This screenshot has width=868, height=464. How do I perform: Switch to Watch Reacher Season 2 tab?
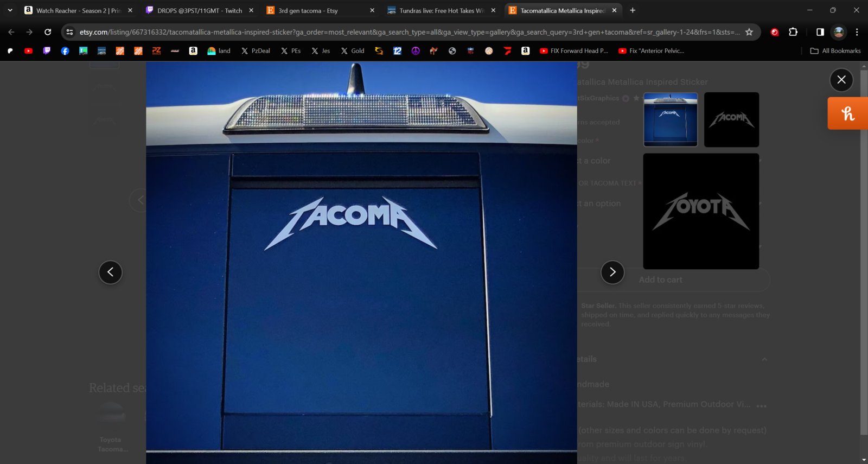tap(79, 10)
